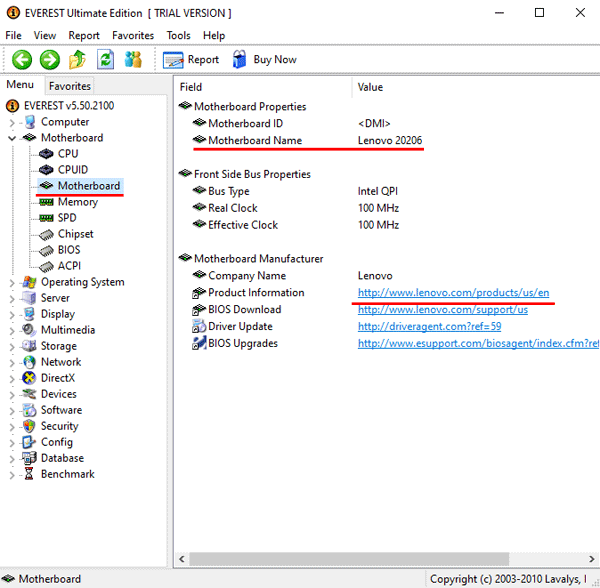Click the Devices icon in tree
Viewport: 600px width, 588px height.
point(29,394)
